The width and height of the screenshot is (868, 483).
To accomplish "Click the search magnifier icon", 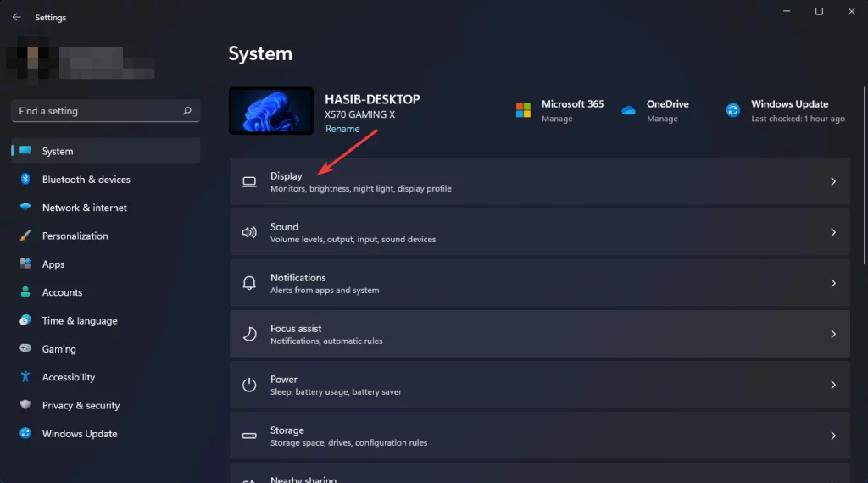I will click(187, 111).
